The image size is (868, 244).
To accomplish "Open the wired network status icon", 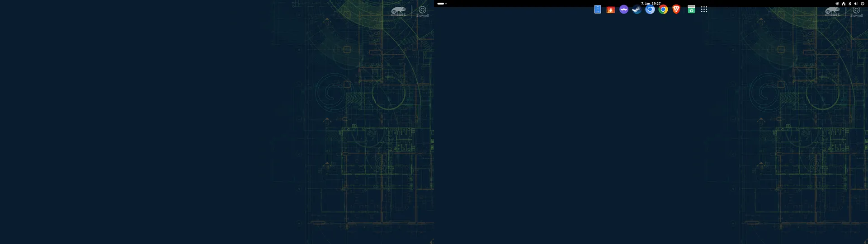I will pyautogui.click(x=843, y=4).
